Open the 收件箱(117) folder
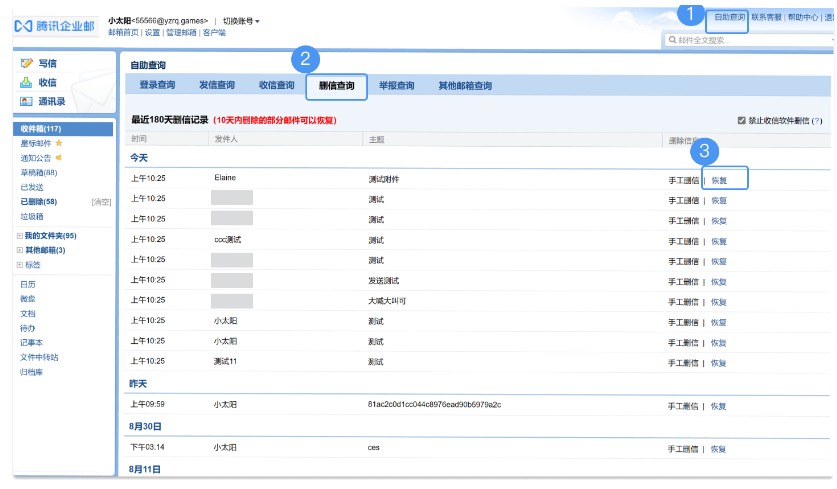 click(x=63, y=129)
